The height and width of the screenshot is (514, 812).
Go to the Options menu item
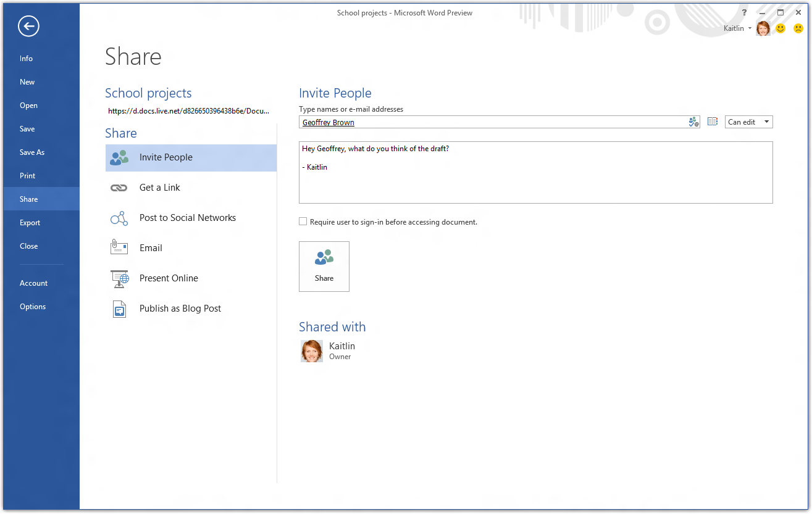33,307
